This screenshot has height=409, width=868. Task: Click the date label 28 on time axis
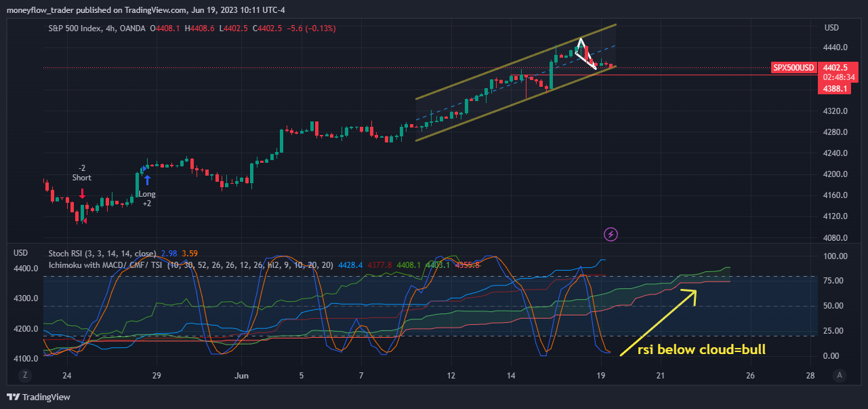(810, 375)
